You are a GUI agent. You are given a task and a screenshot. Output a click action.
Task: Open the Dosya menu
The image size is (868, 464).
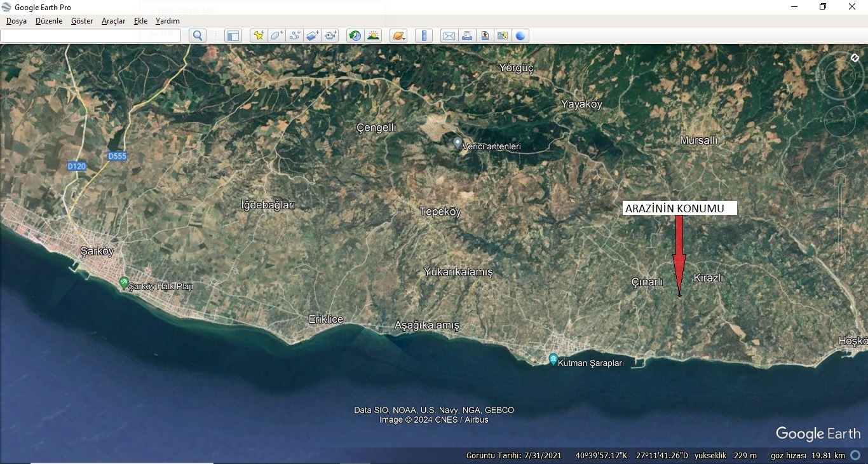[17, 21]
